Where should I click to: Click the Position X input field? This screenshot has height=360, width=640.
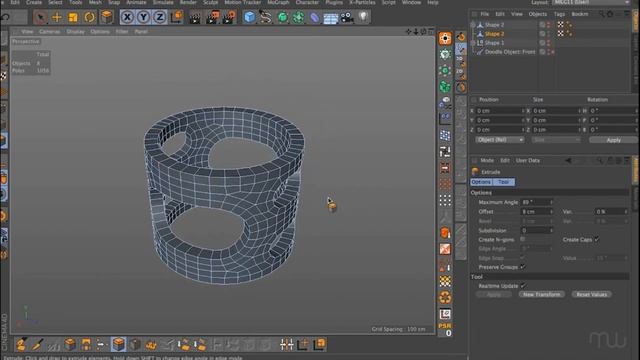(499, 111)
